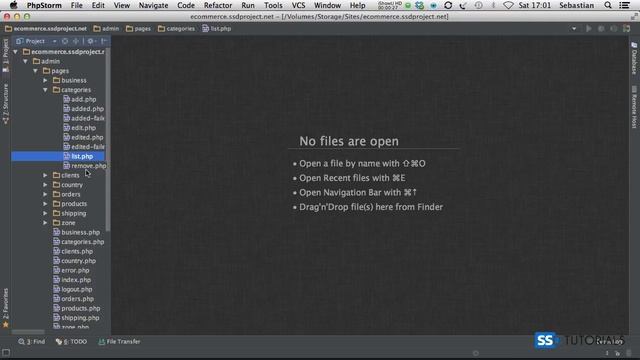This screenshot has height=360, width=640.
Task: Open macOS Spotlight search icon
Action: [607, 5]
